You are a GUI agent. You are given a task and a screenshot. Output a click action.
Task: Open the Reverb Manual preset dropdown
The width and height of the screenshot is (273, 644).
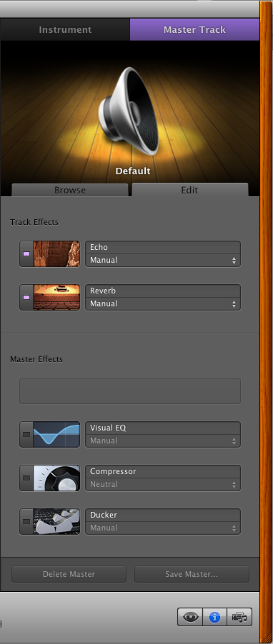tap(163, 304)
